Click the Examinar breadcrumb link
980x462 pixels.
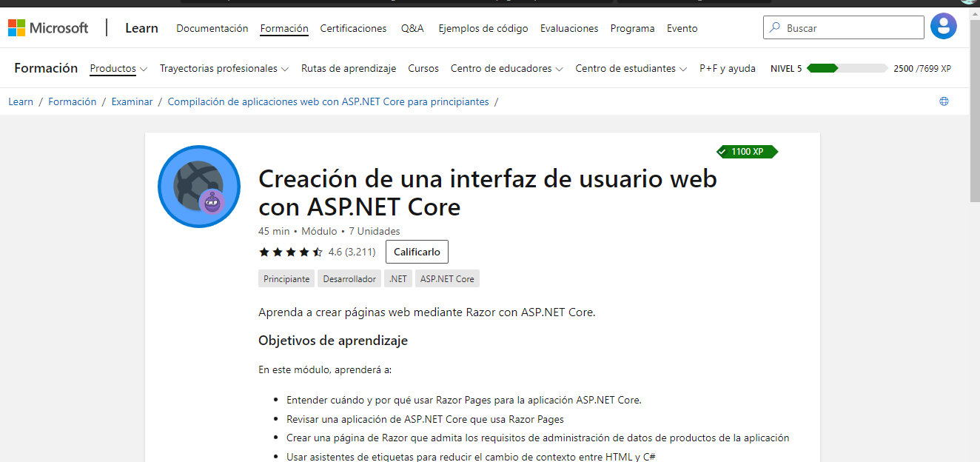click(x=132, y=101)
